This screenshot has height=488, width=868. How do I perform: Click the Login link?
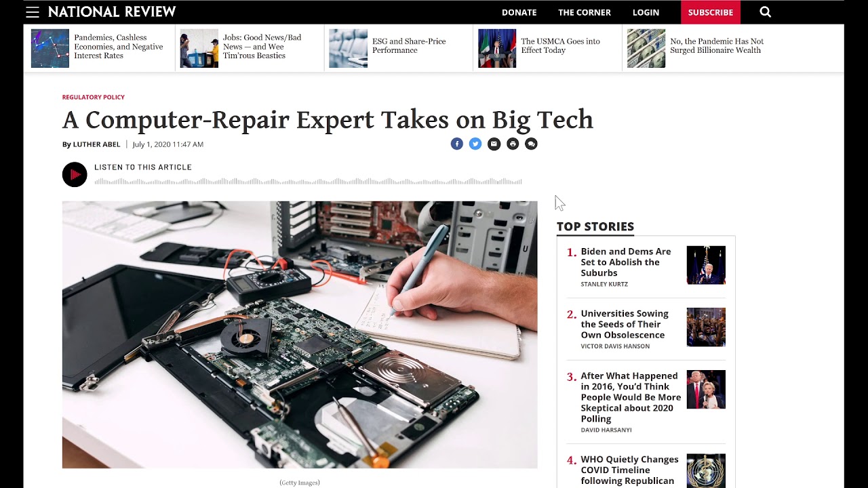click(646, 12)
